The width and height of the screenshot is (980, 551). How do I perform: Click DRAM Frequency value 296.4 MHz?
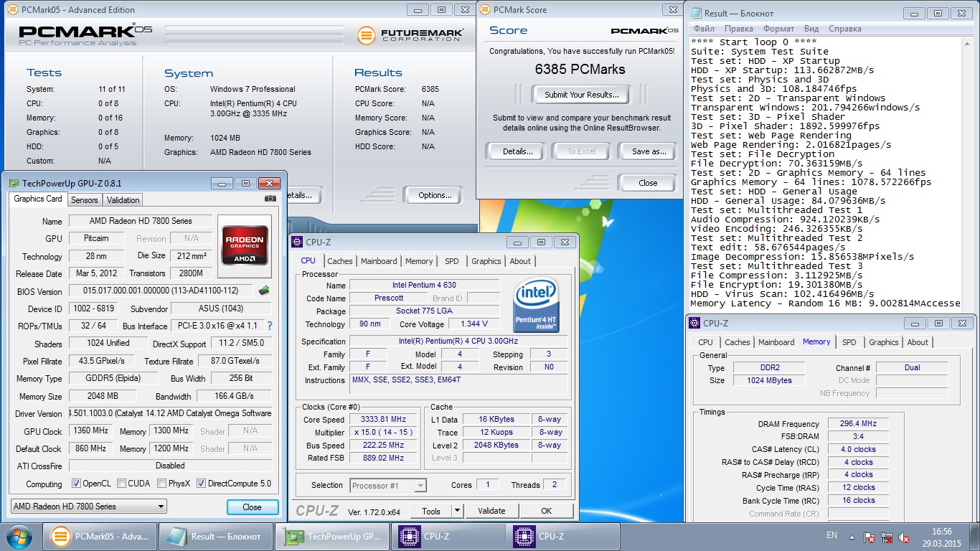tap(858, 424)
